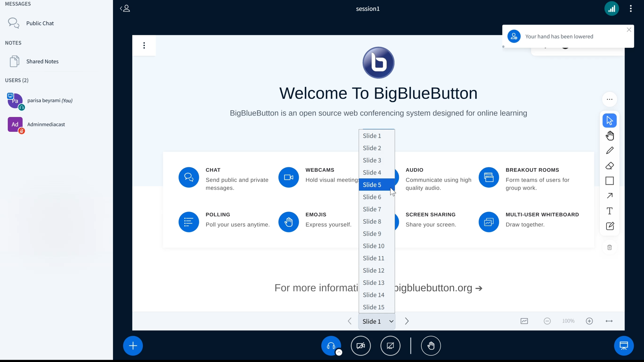Viewport: 644px width, 362px height.
Task: Toggle webcam sharing on
Action: [361, 346]
